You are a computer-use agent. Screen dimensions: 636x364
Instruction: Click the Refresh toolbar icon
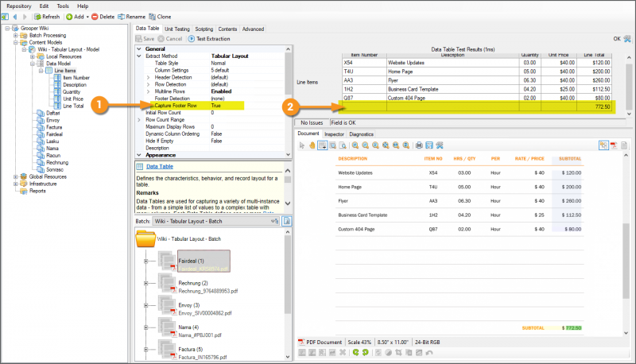coord(37,16)
